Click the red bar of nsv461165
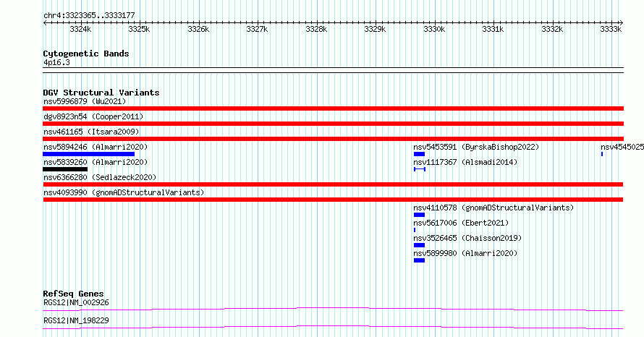This screenshot has width=644, height=337. [x=333, y=139]
